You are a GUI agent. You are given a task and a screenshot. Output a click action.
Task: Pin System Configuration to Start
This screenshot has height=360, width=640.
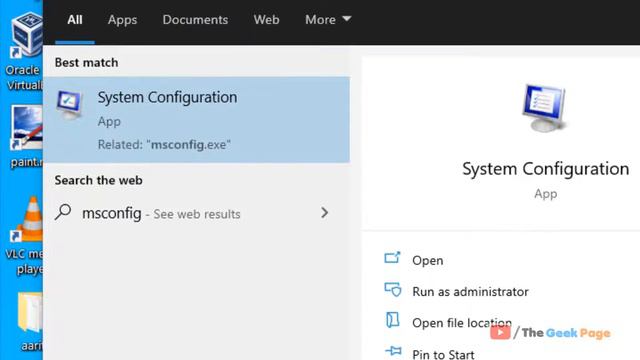443,354
